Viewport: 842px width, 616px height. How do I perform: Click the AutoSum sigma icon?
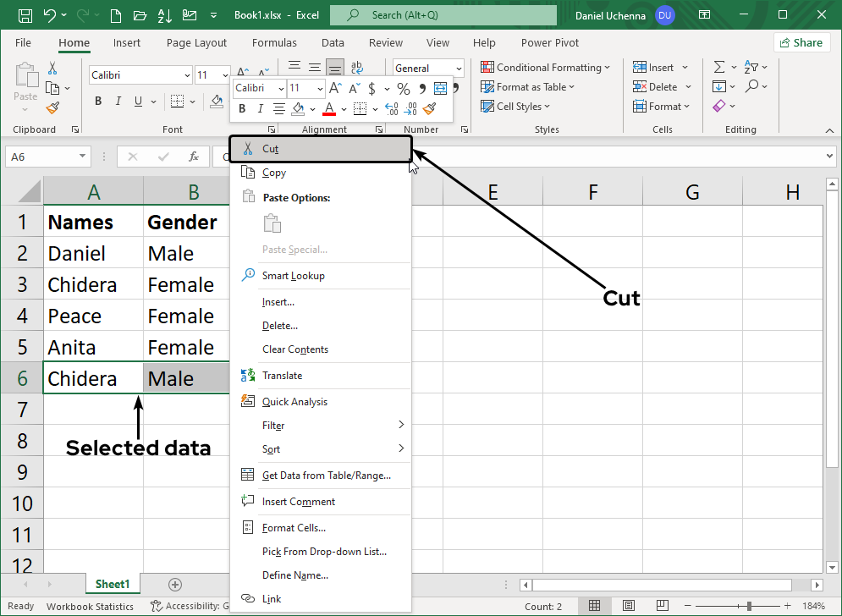[719, 67]
